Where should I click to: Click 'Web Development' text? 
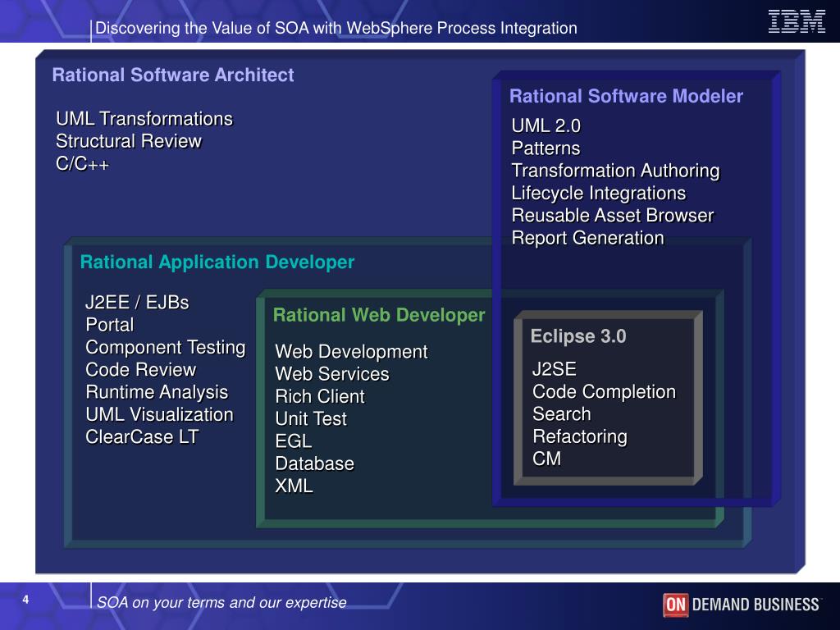(351, 351)
